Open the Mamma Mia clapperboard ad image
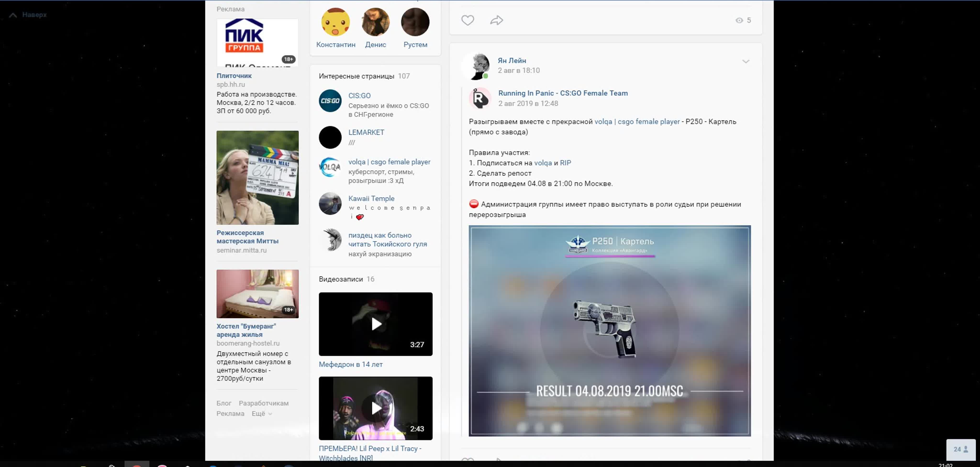Screen dimensions: 980x467 pyautogui.click(x=257, y=178)
